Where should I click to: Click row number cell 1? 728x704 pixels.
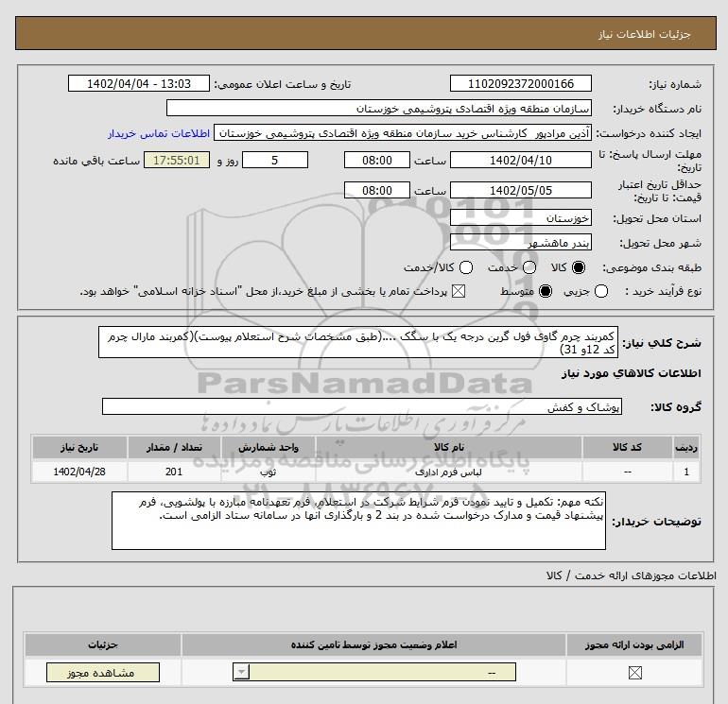click(x=686, y=472)
